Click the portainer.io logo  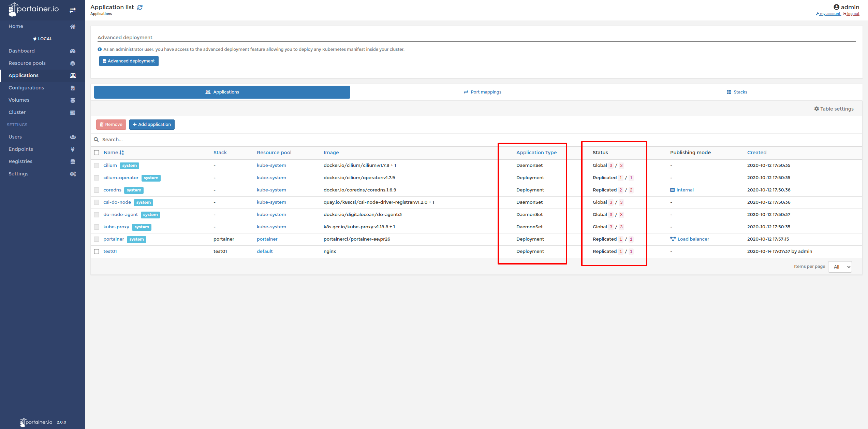pos(34,9)
